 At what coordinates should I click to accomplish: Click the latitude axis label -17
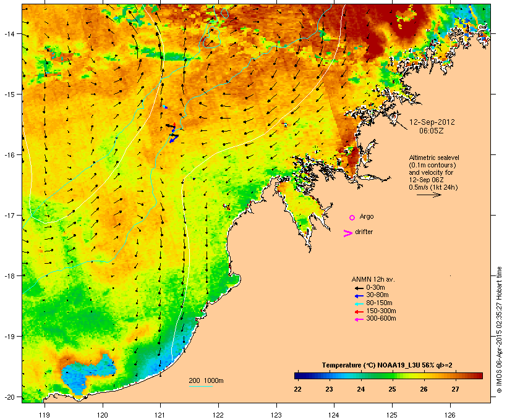tap(9, 216)
